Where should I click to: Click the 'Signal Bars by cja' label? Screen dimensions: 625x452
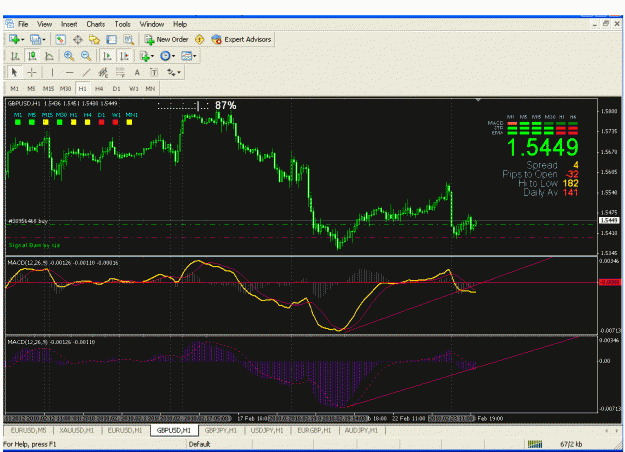pos(34,245)
